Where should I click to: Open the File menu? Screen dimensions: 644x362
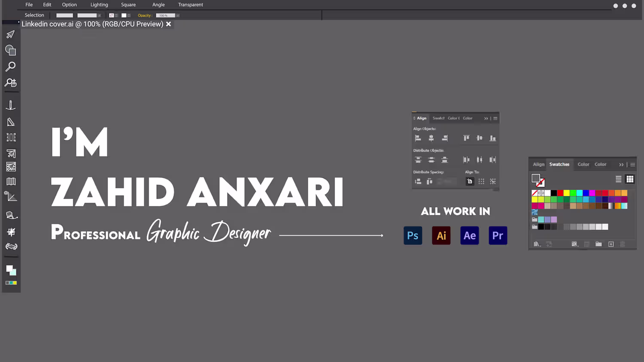coord(29,5)
